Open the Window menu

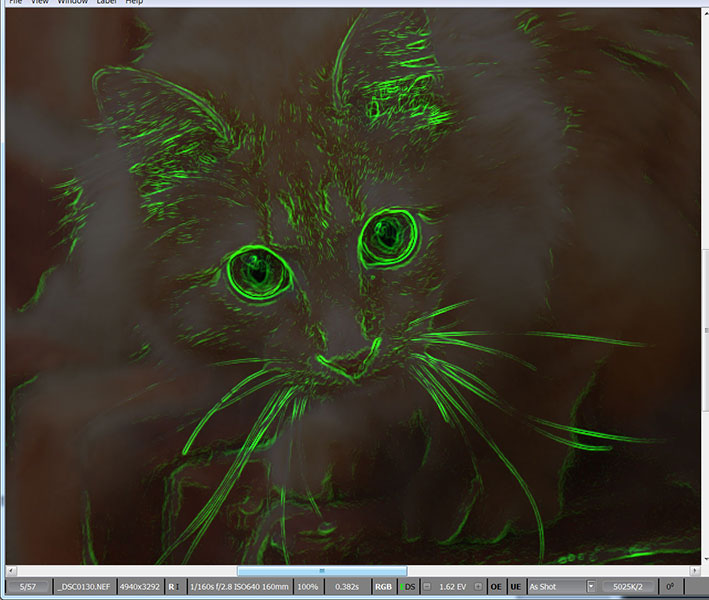click(72, 3)
